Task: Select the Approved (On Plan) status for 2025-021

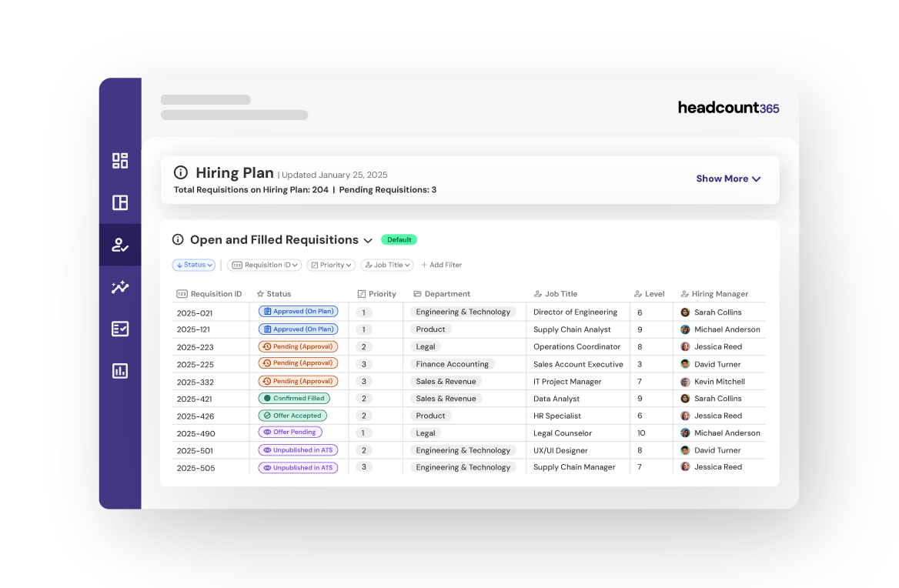Action: tap(298, 312)
